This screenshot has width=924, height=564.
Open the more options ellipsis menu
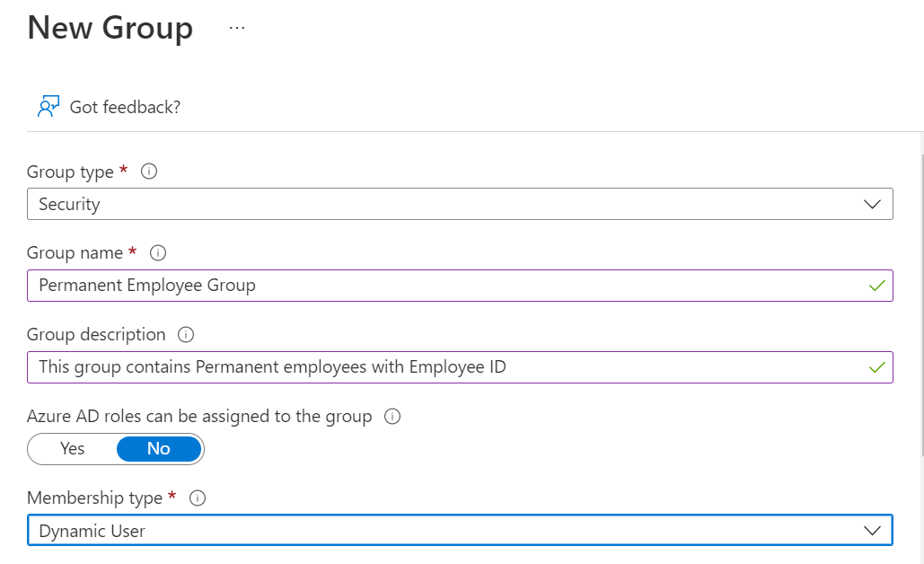236,28
